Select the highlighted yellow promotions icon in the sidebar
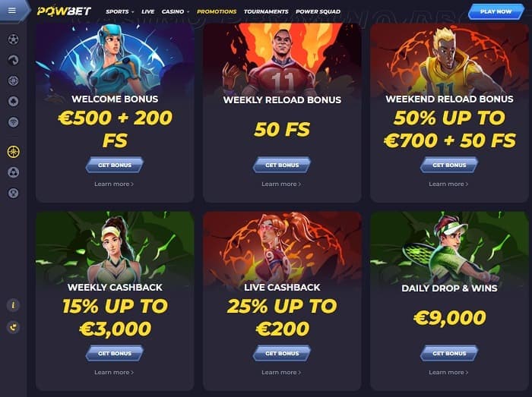The height and width of the screenshot is (397, 532). pyautogui.click(x=13, y=152)
